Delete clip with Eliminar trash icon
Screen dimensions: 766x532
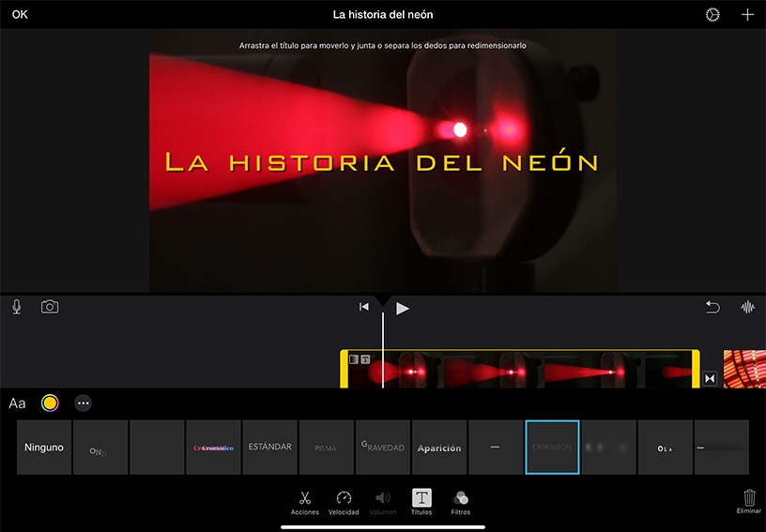click(x=749, y=502)
